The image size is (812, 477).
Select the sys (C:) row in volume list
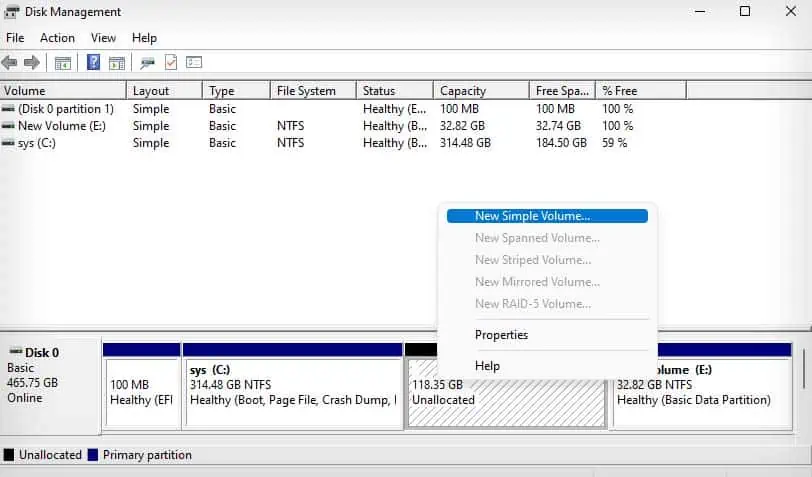[343, 143]
